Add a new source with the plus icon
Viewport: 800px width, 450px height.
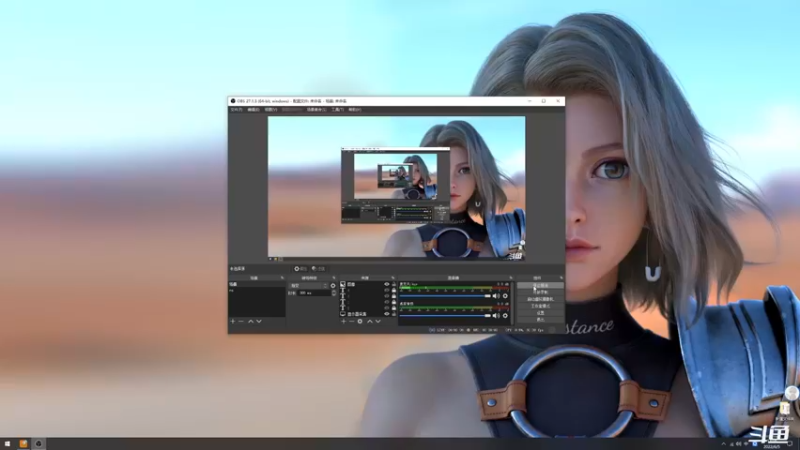pos(343,321)
